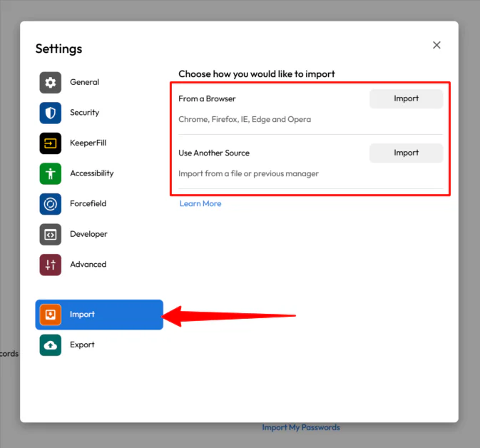The image size is (480, 448).
Task: Click Import My Passwords link behind dialog
Action: [x=301, y=427]
